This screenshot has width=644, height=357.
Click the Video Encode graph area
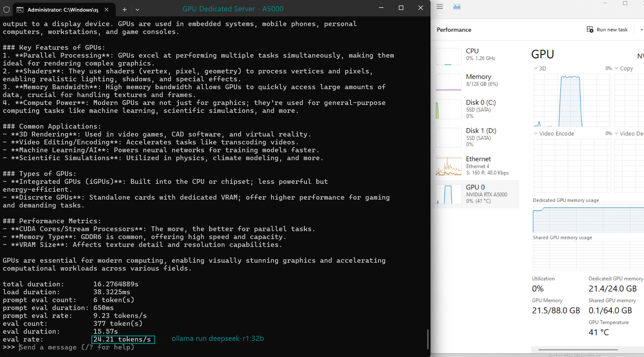pos(572,165)
